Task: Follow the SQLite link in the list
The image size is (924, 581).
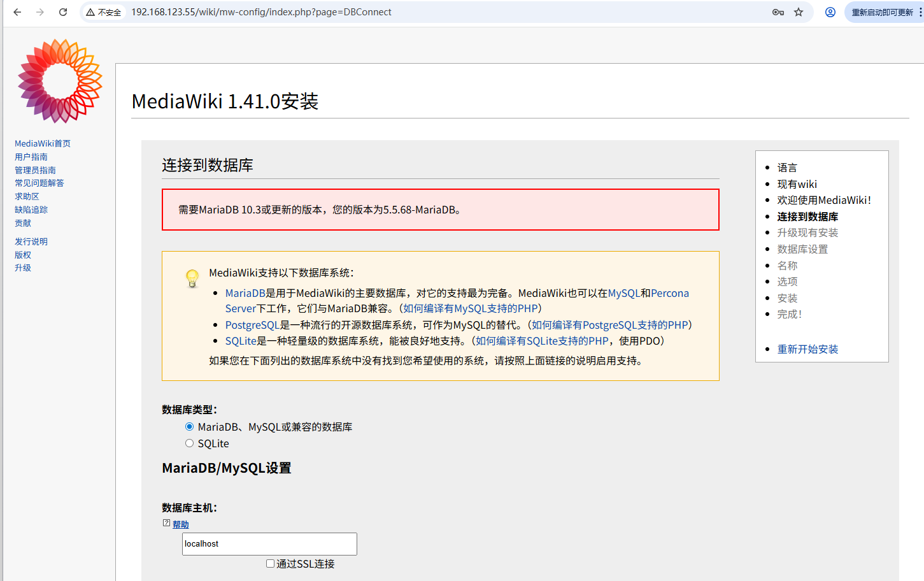Action: 241,341
